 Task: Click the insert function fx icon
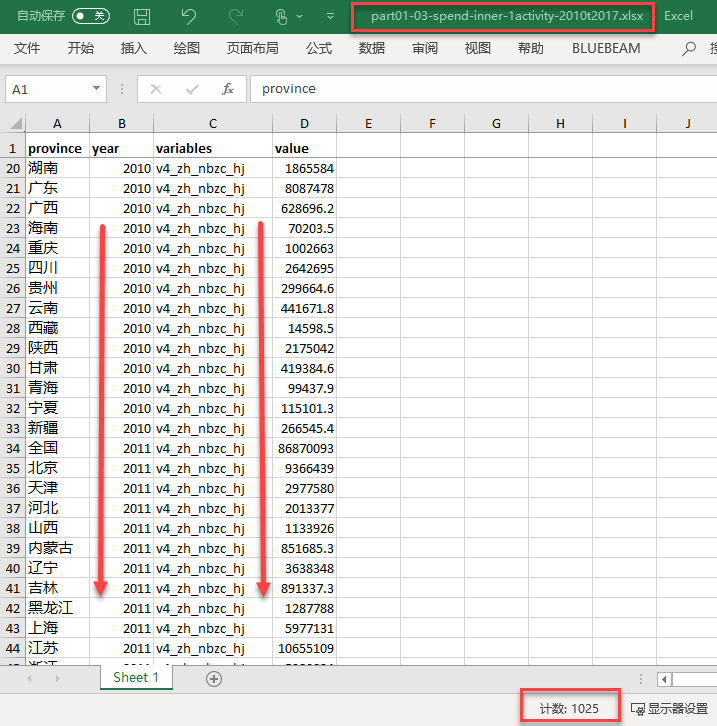coord(228,89)
